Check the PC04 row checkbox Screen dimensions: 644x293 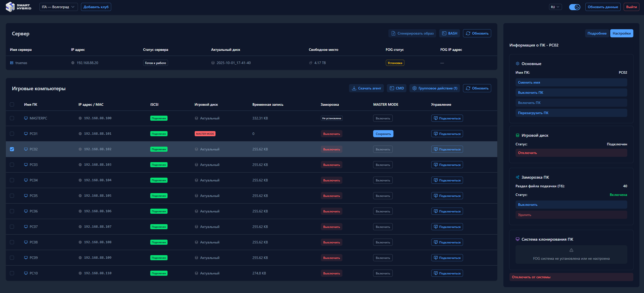(12, 180)
